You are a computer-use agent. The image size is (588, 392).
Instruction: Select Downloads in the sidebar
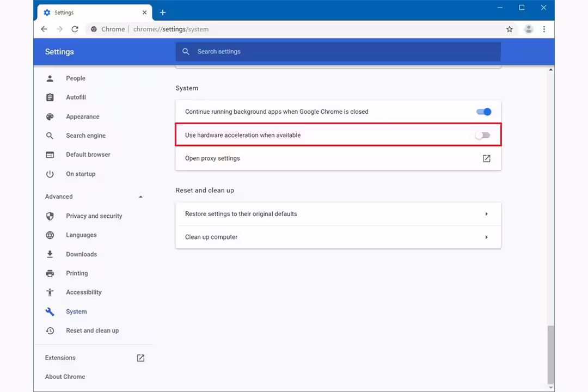(x=81, y=254)
